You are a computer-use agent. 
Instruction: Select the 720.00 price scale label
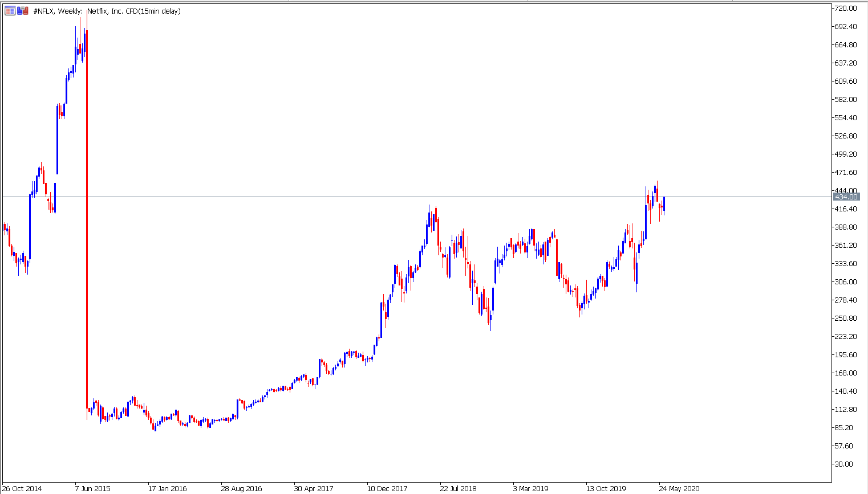pos(845,8)
